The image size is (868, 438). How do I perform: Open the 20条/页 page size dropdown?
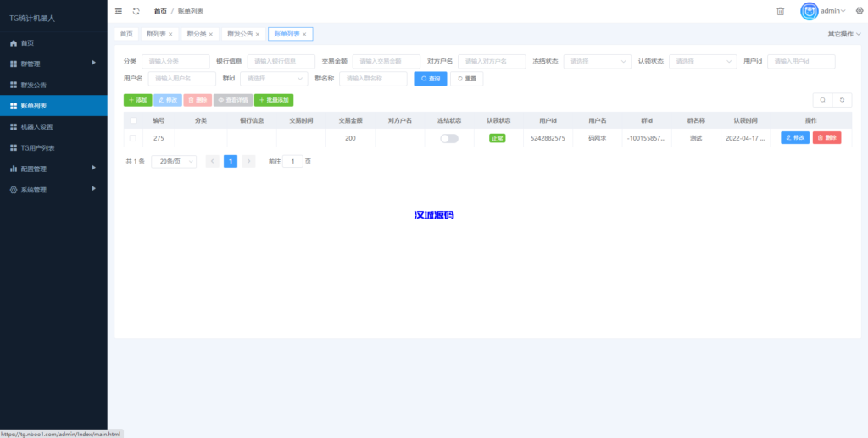pos(174,161)
